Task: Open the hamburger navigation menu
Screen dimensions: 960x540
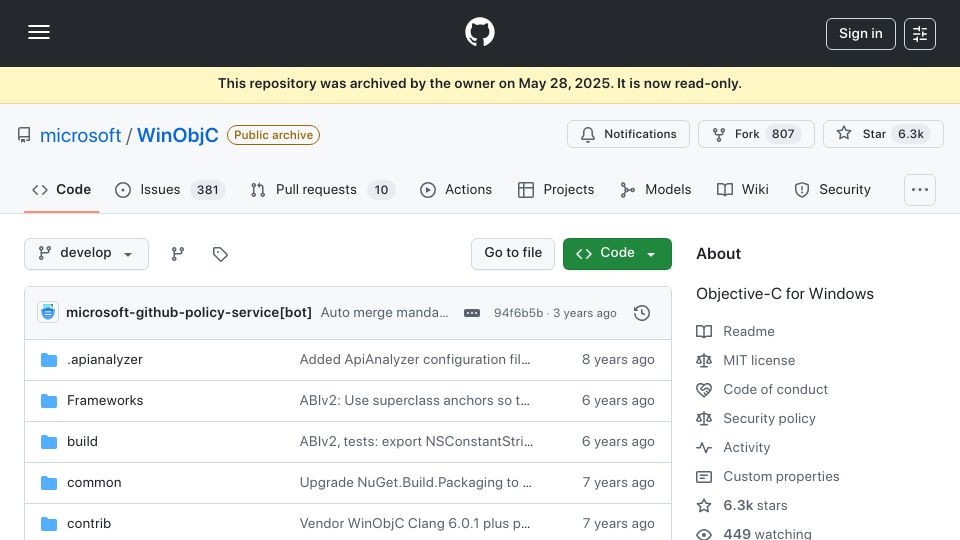Action: (39, 32)
